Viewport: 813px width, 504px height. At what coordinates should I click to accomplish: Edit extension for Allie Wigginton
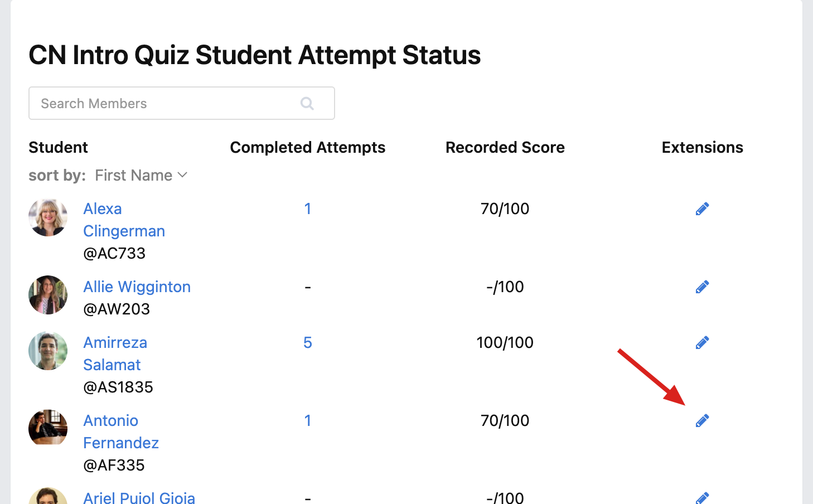click(702, 287)
